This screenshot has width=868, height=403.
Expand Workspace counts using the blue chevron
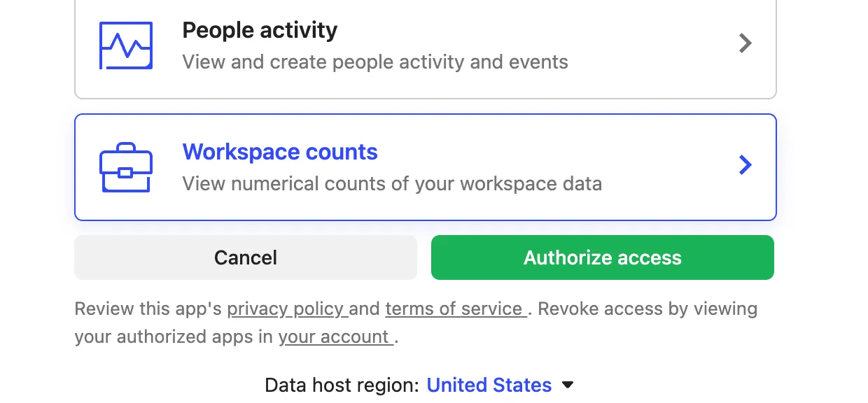click(x=745, y=165)
